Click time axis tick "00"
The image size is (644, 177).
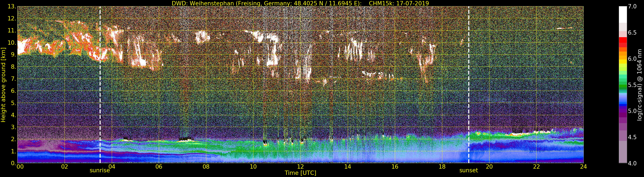[20, 166]
